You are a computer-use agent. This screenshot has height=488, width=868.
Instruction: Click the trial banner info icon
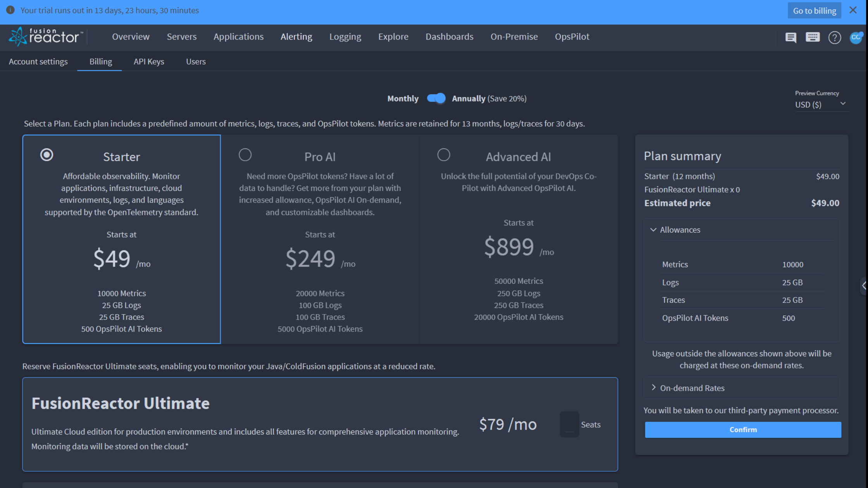(x=10, y=10)
